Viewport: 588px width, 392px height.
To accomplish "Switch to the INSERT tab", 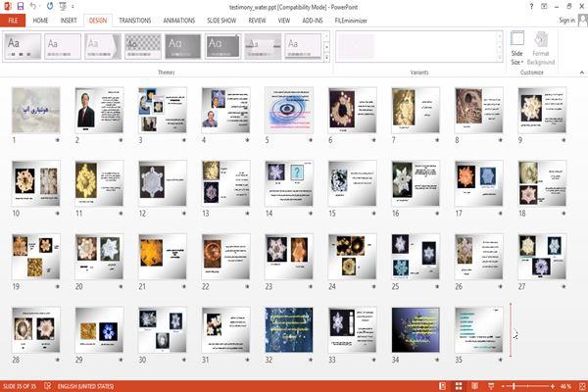I will pos(69,21).
